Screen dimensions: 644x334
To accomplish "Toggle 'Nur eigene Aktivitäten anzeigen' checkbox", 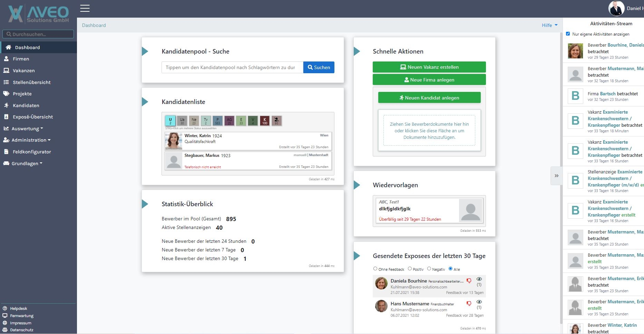I will click(x=568, y=34).
